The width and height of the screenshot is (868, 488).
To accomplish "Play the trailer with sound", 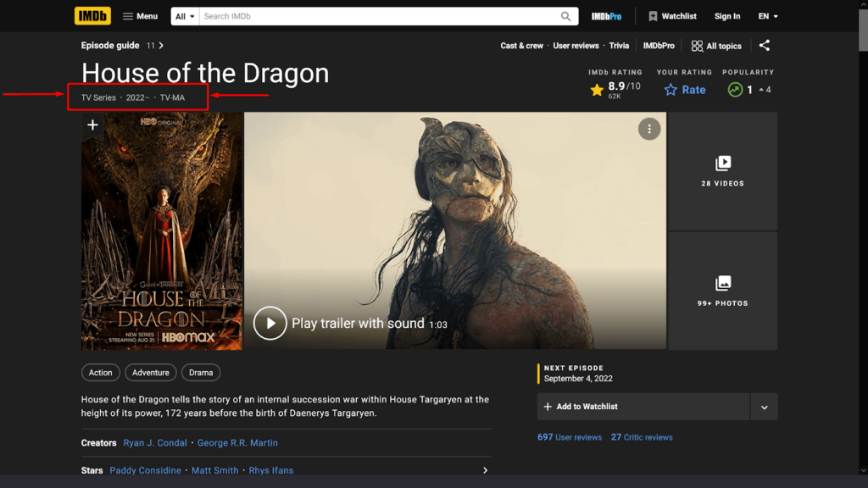I will tap(270, 323).
